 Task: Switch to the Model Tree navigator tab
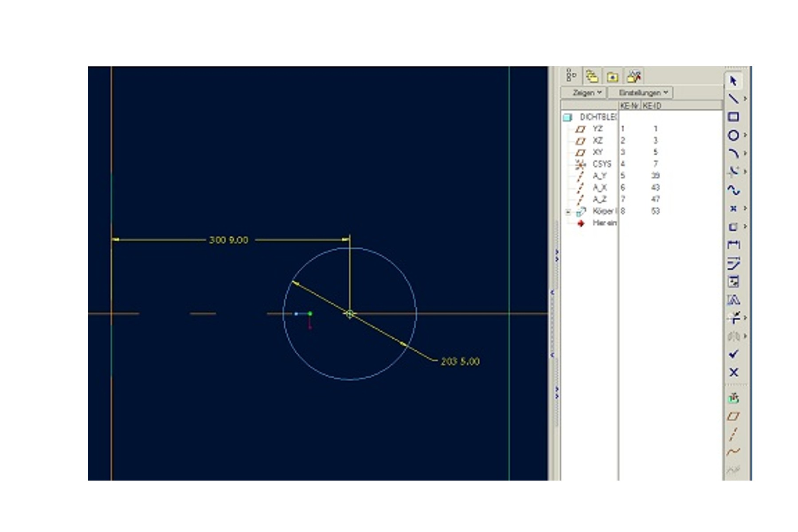coord(571,76)
